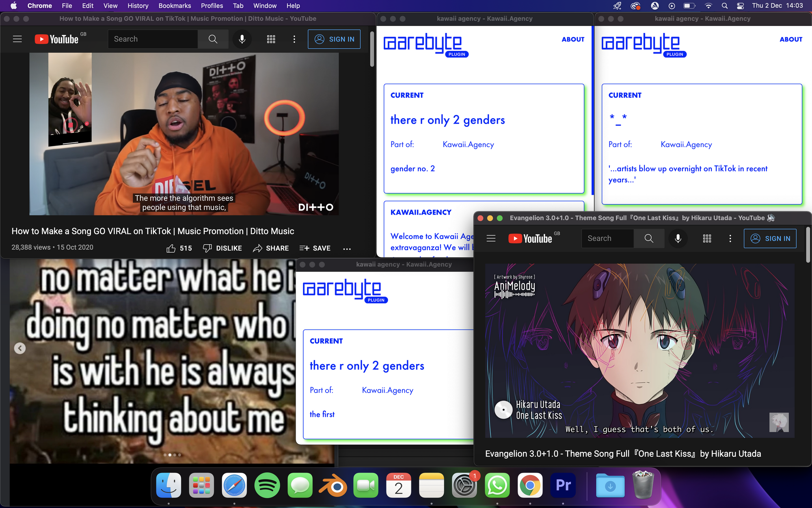Open the Window menu
The width and height of the screenshot is (812, 508).
pyautogui.click(x=265, y=6)
